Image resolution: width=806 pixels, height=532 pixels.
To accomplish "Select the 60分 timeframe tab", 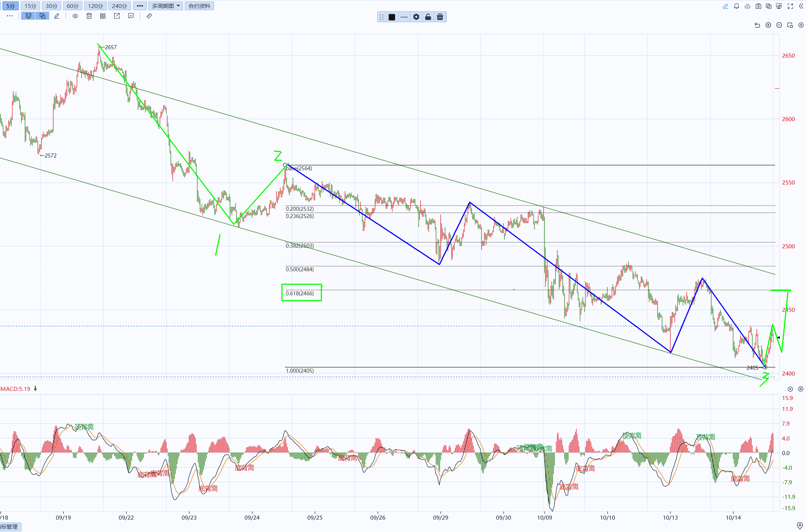I will click(73, 6).
